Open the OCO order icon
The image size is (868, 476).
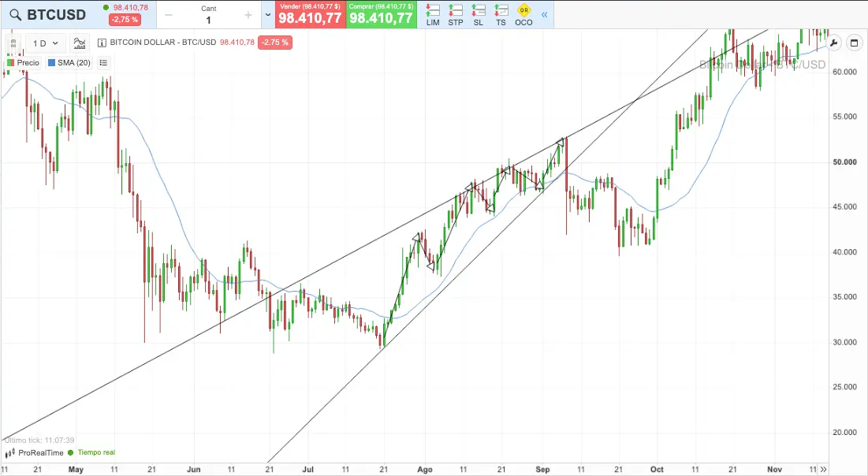tap(523, 14)
